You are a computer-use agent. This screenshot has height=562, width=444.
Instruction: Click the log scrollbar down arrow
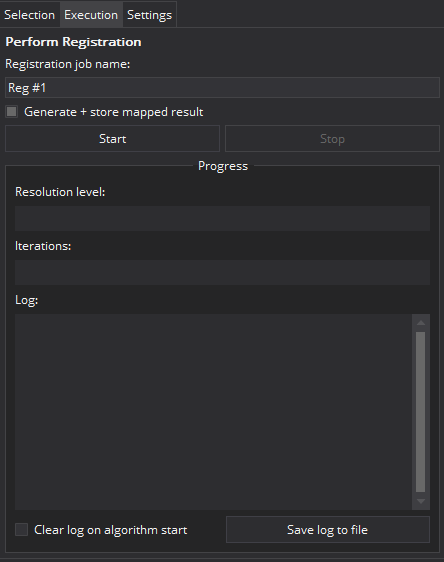(421, 501)
